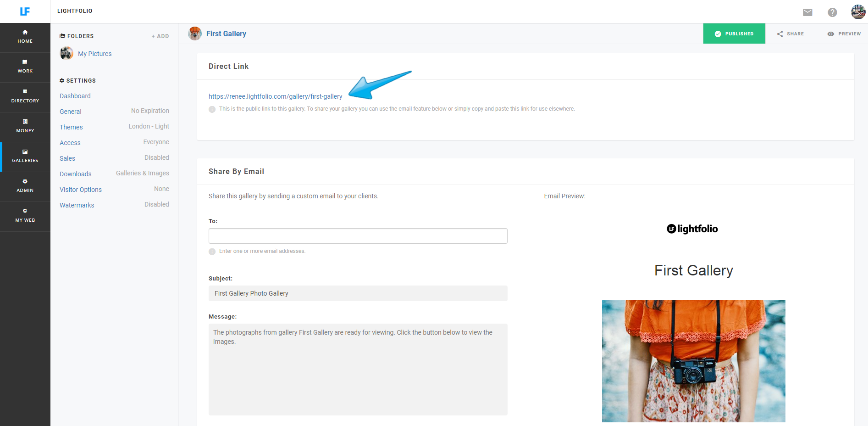Click info icon beside email addresses hint
The width and height of the screenshot is (868, 426).
click(x=212, y=252)
